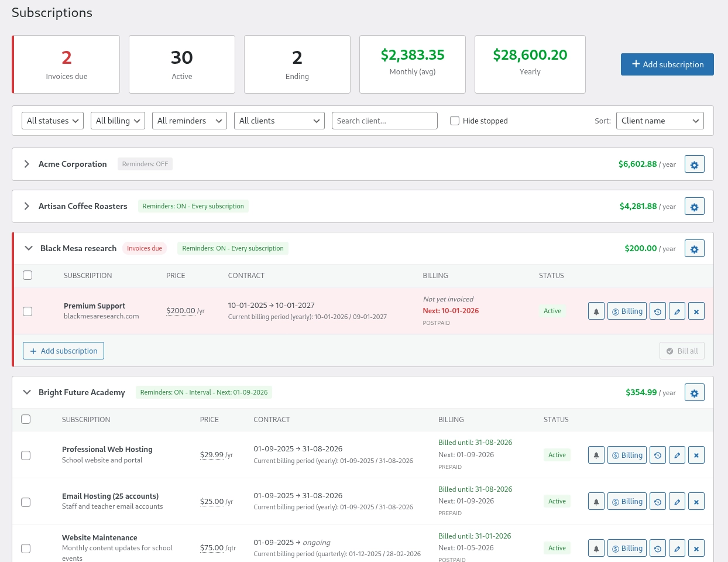Open the All statuses filter dropdown
The height and width of the screenshot is (562, 728).
(x=53, y=121)
